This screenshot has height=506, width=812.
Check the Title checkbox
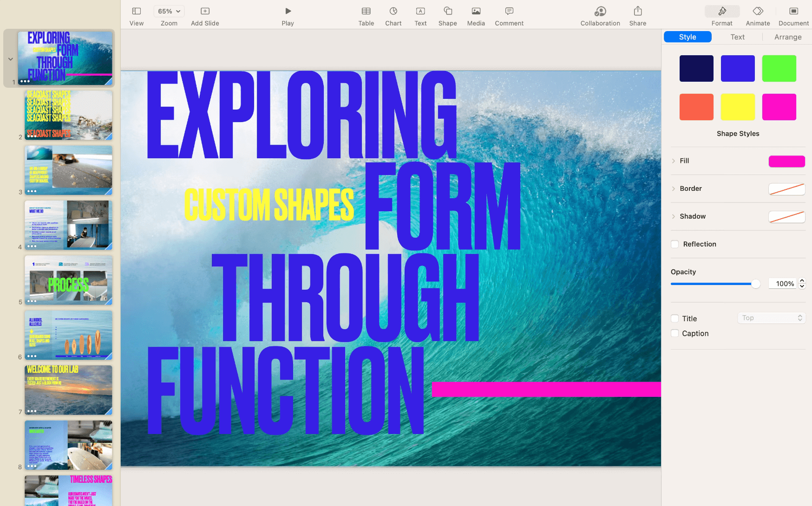pos(674,318)
